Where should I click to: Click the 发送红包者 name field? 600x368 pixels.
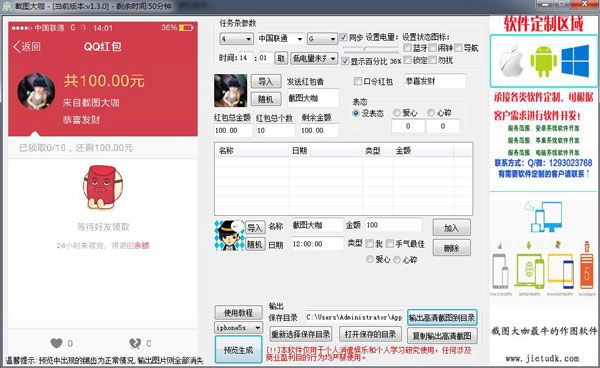[313, 98]
